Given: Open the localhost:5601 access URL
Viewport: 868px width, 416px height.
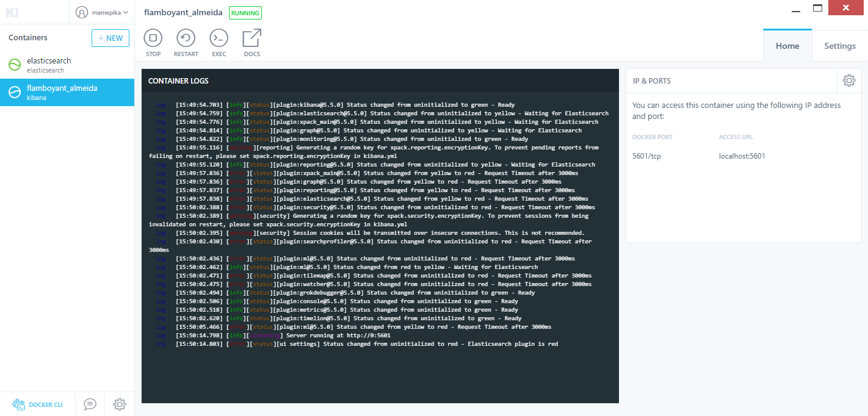Looking at the screenshot, I should tap(742, 156).
